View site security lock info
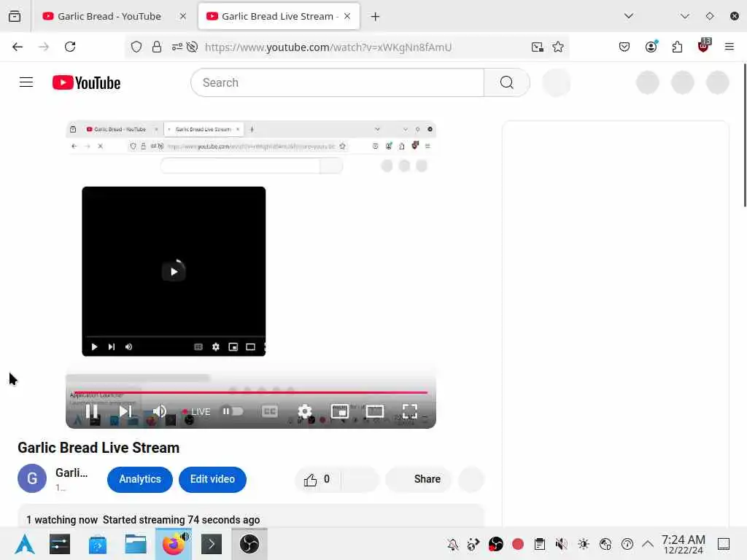Image resolution: width=747 pixels, height=560 pixels. (x=157, y=47)
